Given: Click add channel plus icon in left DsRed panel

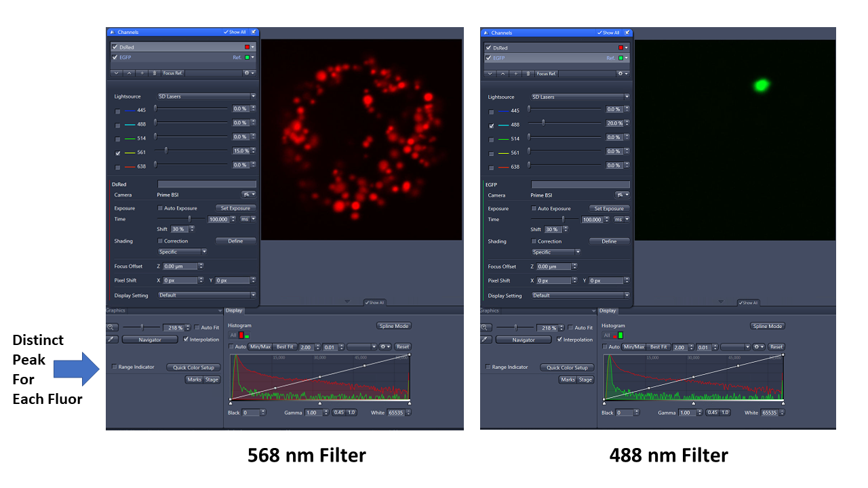Looking at the screenshot, I should point(142,73).
